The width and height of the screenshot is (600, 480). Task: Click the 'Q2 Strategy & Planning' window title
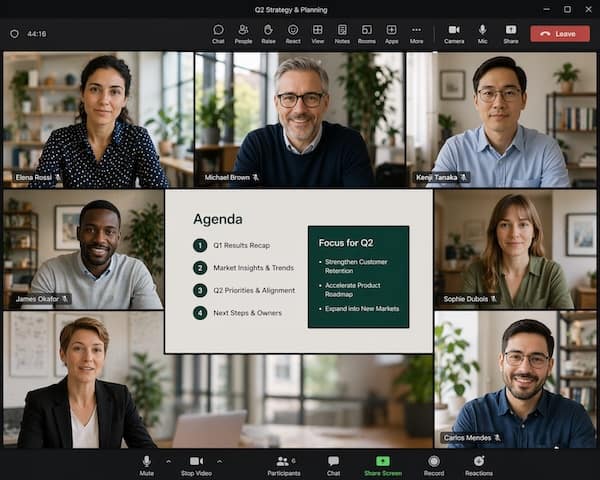tap(291, 10)
